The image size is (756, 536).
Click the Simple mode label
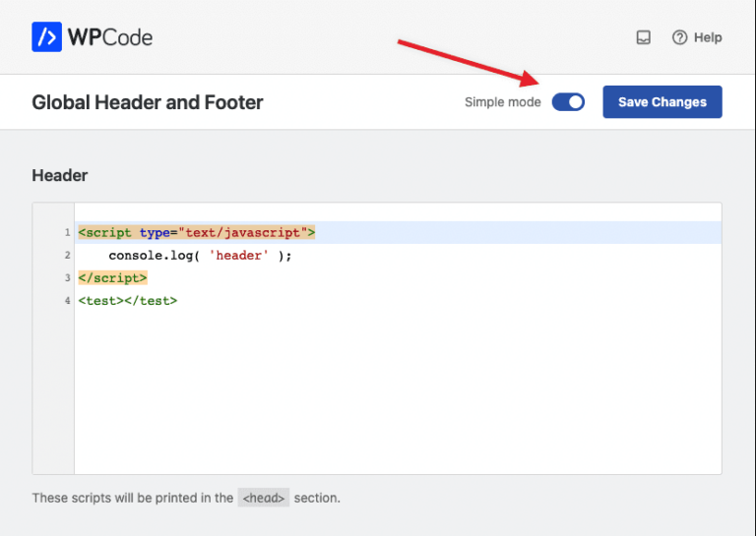502,102
